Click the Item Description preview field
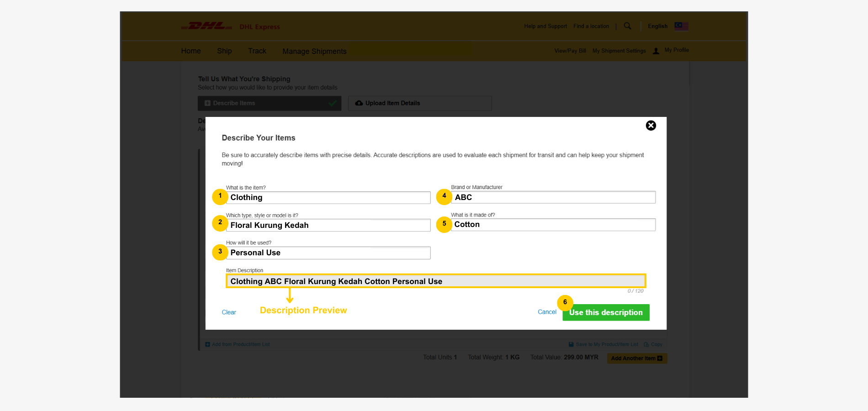This screenshot has width=868, height=411. pos(436,281)
